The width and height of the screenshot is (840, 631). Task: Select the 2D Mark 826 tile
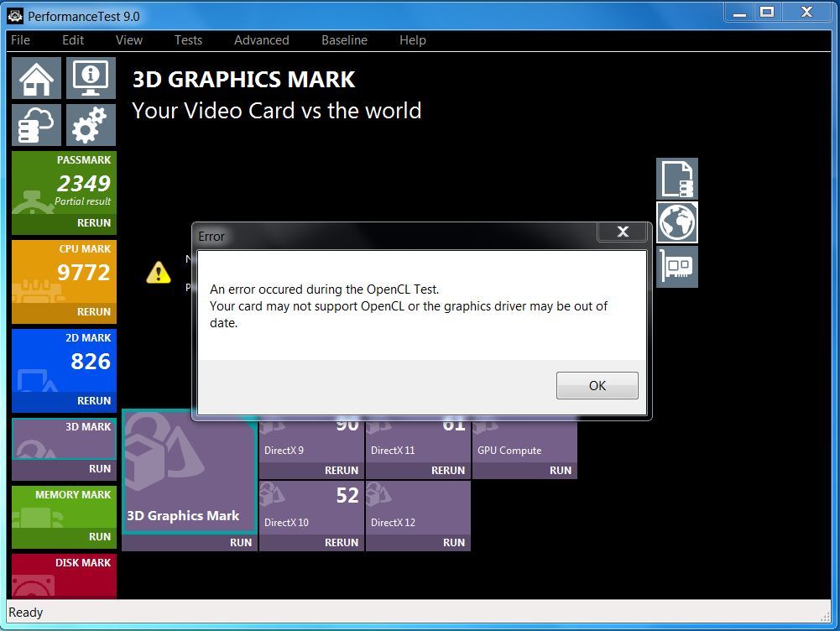click(65, 361)
